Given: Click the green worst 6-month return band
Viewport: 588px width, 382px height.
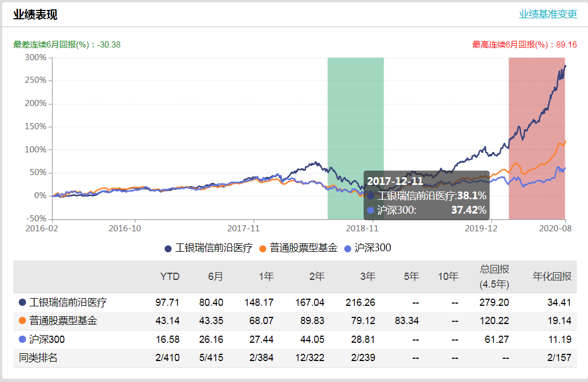Looking at the screenshot, I should pos(355,138).
